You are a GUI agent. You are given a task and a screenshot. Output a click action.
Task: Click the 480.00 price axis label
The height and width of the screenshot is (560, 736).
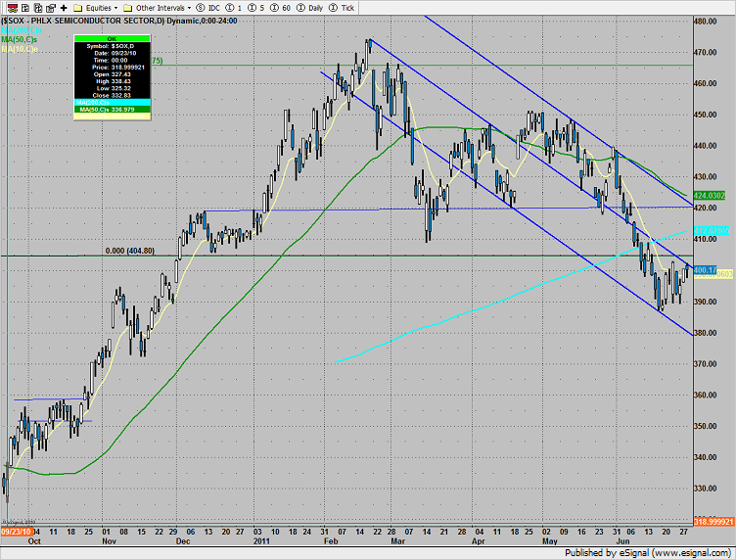pos(706,22)
